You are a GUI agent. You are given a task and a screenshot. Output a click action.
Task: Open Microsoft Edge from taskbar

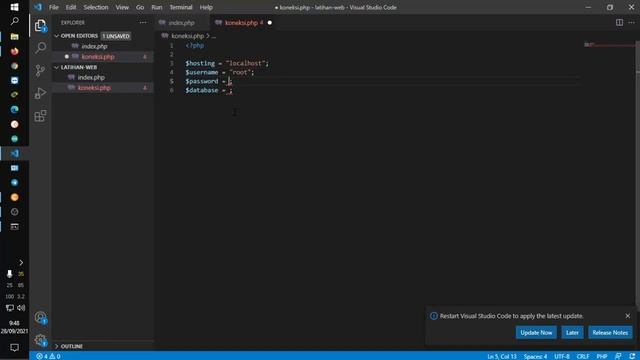(x=14, y=109)
